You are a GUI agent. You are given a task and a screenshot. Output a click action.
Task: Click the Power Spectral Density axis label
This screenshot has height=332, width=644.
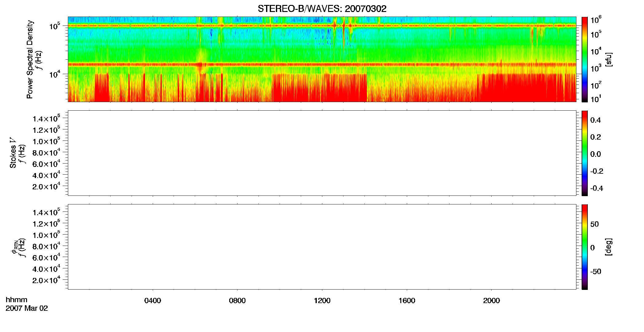[30, 59]
